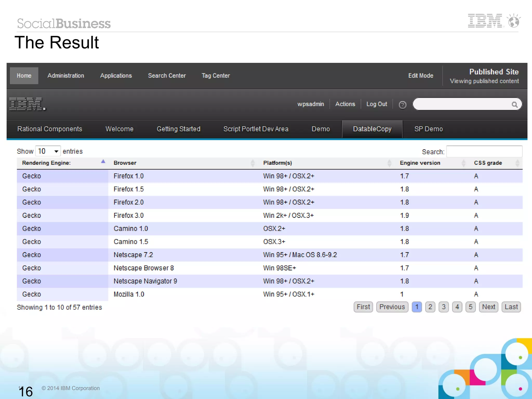Screen dimensions: 532x399
Task: Go to Tag Center
Action: coord(216,76)
